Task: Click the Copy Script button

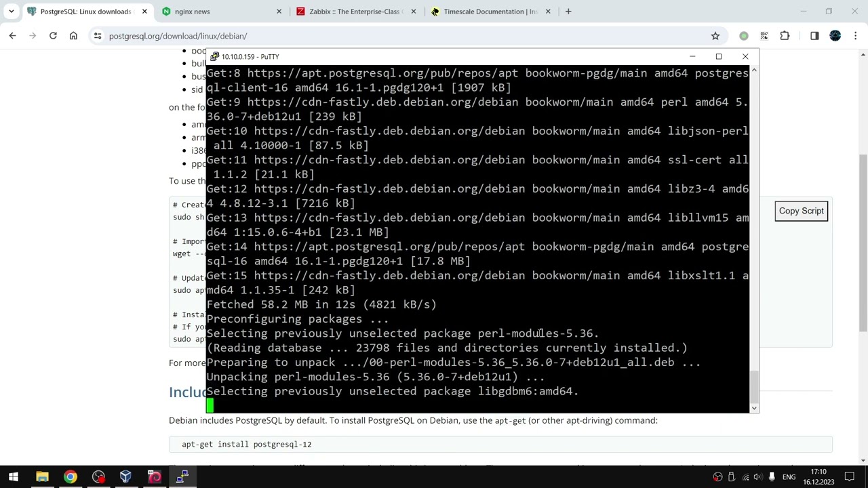Action: click(802, 211)
